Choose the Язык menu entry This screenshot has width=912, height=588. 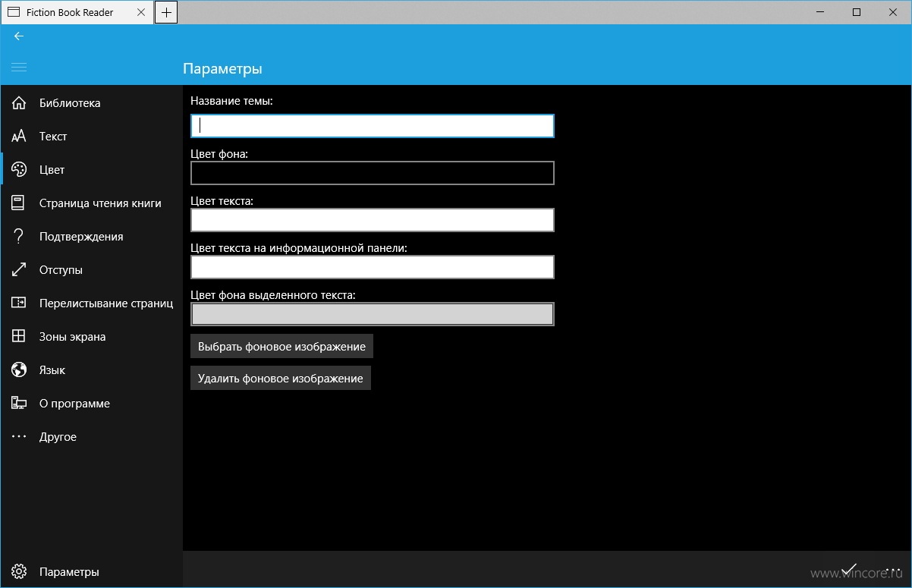click(91, 370)
